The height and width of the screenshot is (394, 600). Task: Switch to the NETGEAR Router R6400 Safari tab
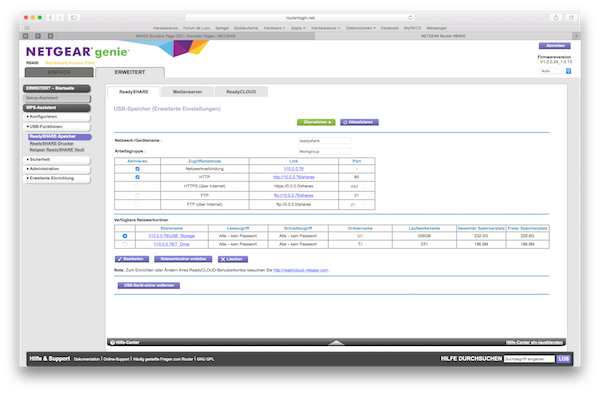coord(443,36)
